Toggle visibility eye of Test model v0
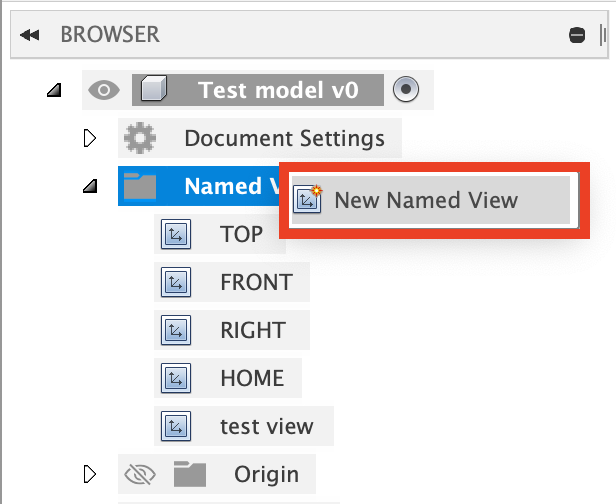The image size is (616, 504). click(x=103, y=91)
